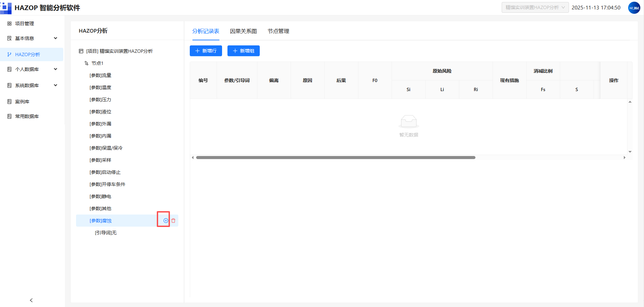Collapse the sidebar with the left arrow icon
Image resolution: width=644 pixels, height=307 pixels.
coord(31,300)
